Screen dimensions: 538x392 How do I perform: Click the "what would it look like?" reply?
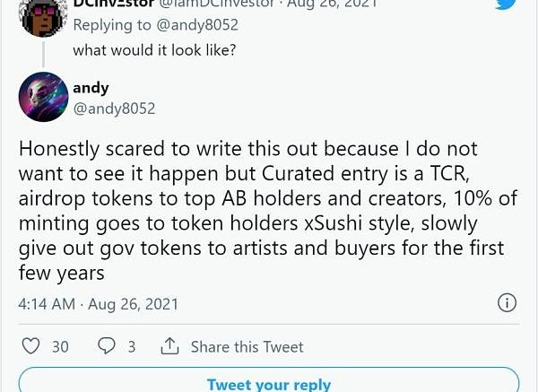154,49
